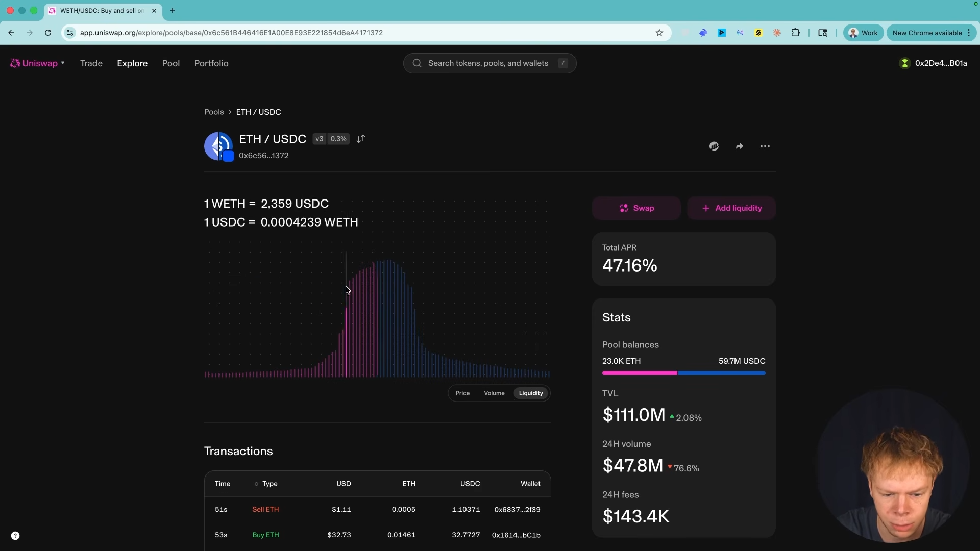The height and width of the screenshot is (551, 980).
Task: Go forward with the browser forward arrow
Action: [30, 33]
